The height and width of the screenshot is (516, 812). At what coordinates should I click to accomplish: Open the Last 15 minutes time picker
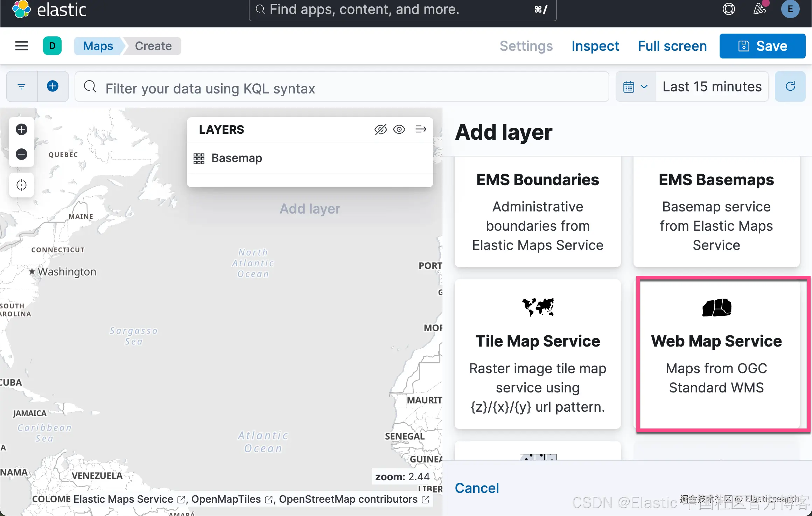coord(712,86)
